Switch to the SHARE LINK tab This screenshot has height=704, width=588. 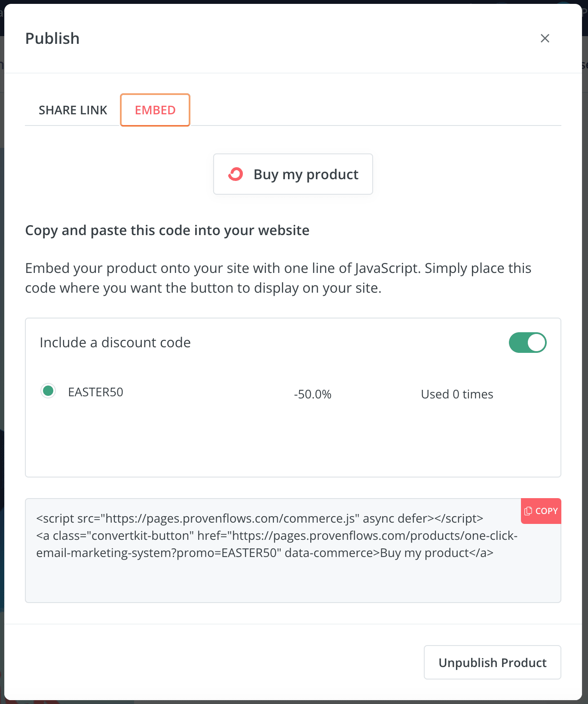pos(73,110)
